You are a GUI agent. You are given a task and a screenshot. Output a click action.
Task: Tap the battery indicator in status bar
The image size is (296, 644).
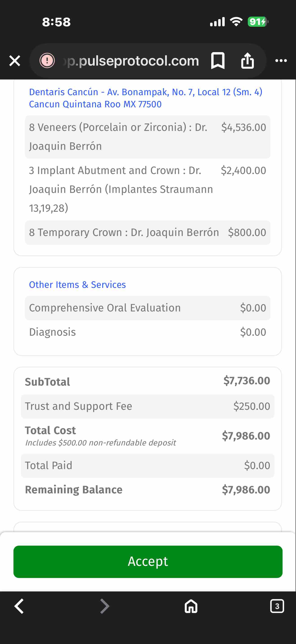[x=258, y=22]
